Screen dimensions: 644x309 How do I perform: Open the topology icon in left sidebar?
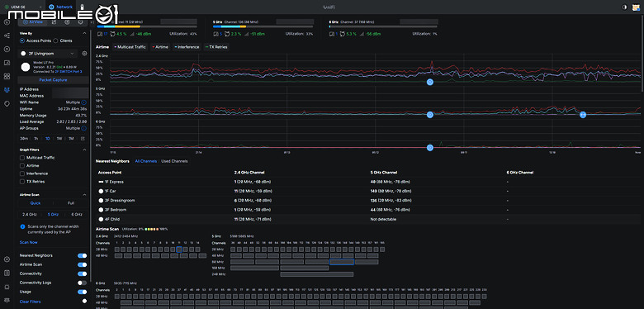7,36
